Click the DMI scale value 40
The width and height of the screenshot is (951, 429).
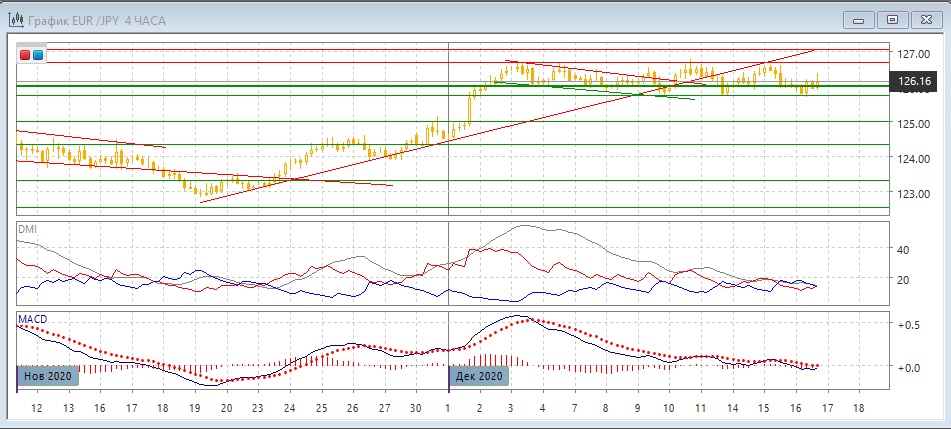(902, 250)
